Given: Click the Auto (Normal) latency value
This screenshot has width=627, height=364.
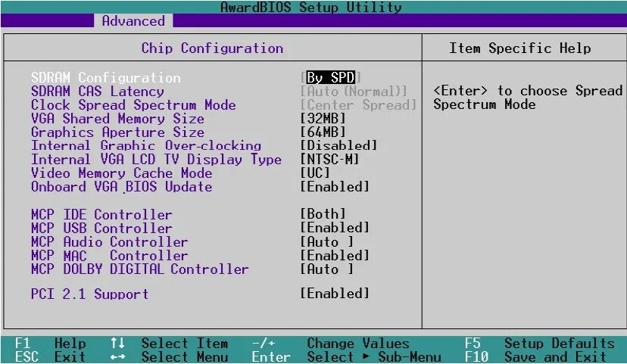Looking at the screenshot, I should pyautogui.click(x=354, y=91).
